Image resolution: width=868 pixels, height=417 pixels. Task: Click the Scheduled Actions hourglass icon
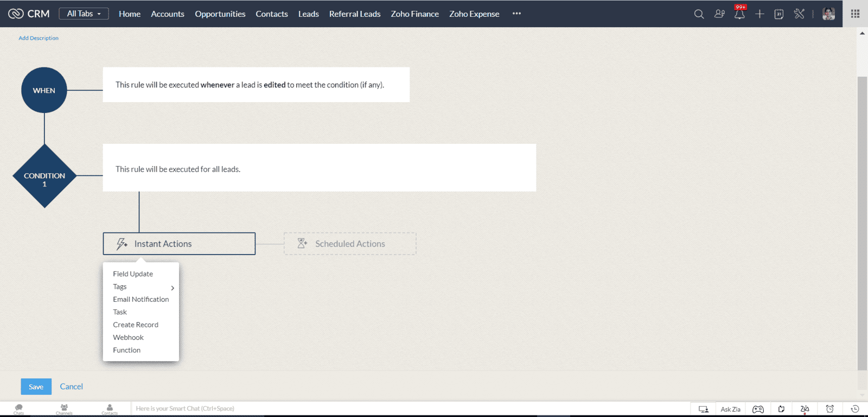click(302, 244)
